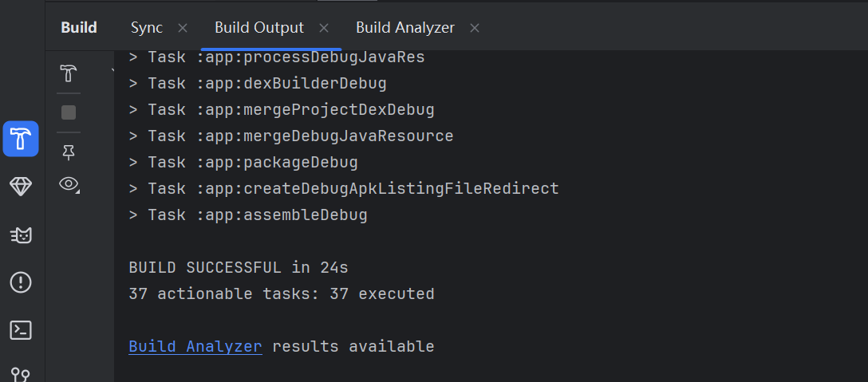
Task: Switch to the Sync tab
Action: (147, 28)
